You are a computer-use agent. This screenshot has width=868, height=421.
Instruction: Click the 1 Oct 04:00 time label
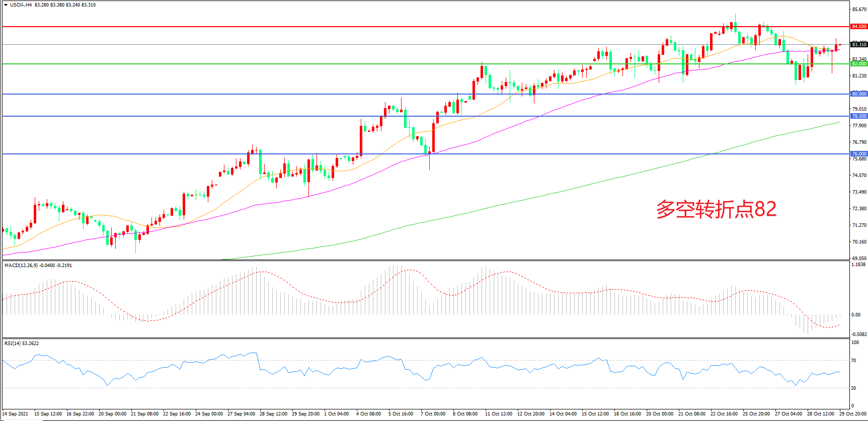click(337, 414)
